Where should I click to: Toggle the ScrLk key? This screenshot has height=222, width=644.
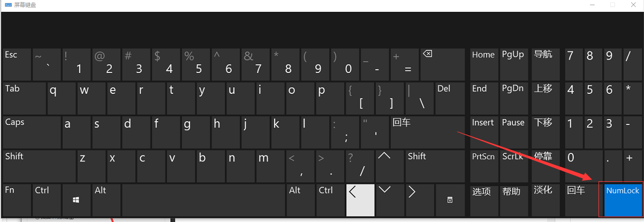(x=513, y=166)
